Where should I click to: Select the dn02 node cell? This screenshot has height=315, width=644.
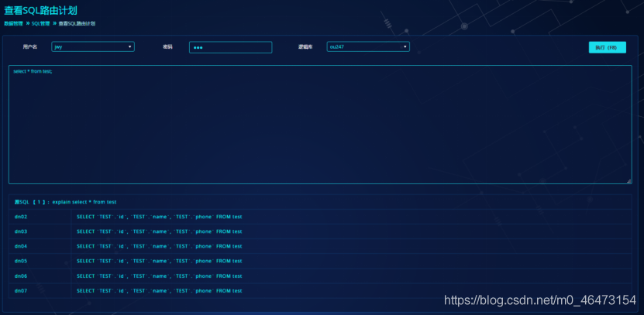pos(40,217)
